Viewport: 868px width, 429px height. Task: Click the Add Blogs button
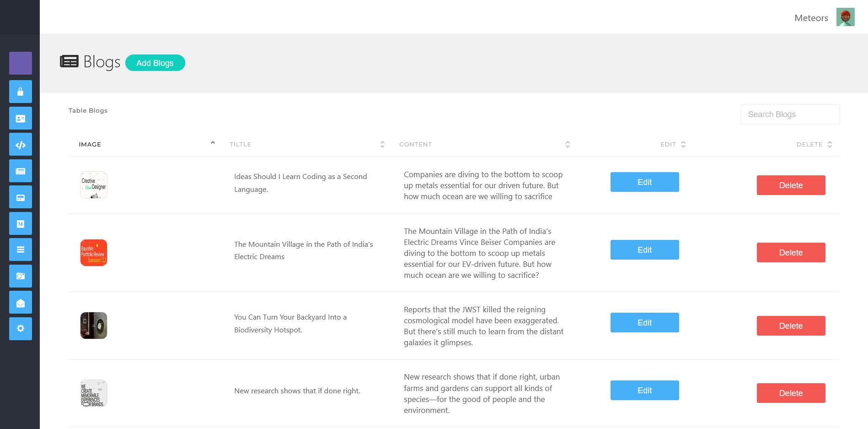155,63
